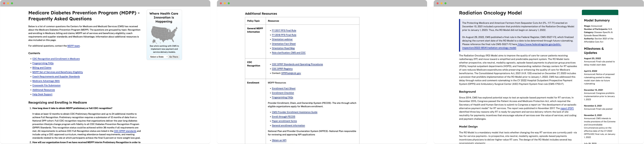The width and height of the screenshot is (644, 144).
Task: Click the Additional Resources page heading
Action: (261, 14)
